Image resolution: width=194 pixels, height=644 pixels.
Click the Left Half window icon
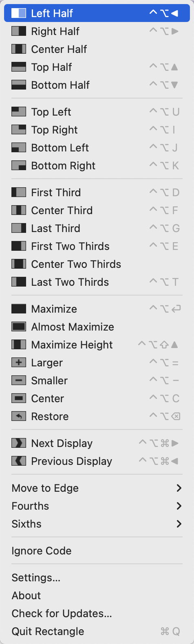[19, 13]
